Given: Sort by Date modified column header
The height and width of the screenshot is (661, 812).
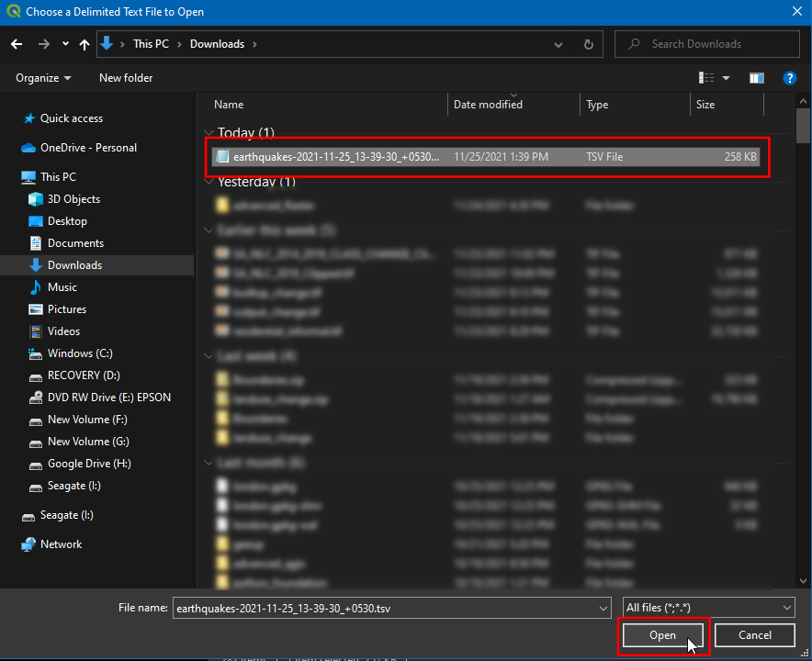Looking at the screenshot, I should (488, 105).
